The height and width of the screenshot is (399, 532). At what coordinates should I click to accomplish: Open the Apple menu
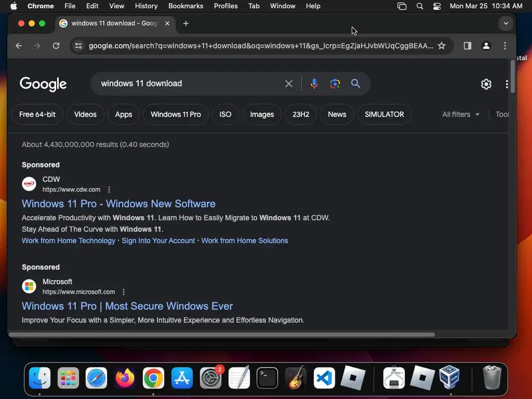[x=14, y=6]
